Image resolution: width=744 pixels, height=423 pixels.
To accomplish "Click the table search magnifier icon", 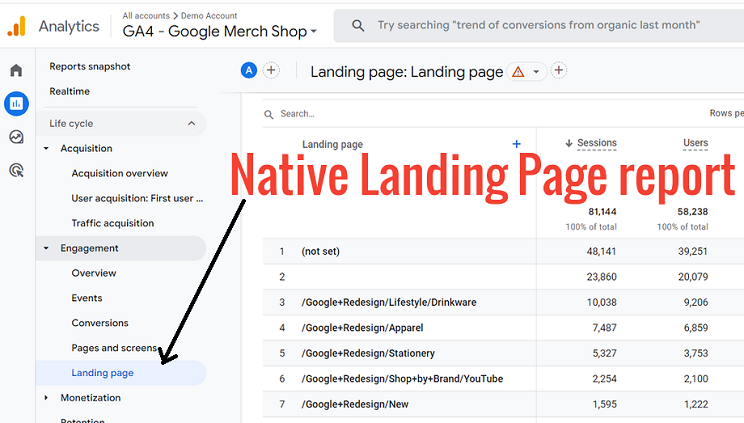I will pyautogui.click(x=269, y=114).
